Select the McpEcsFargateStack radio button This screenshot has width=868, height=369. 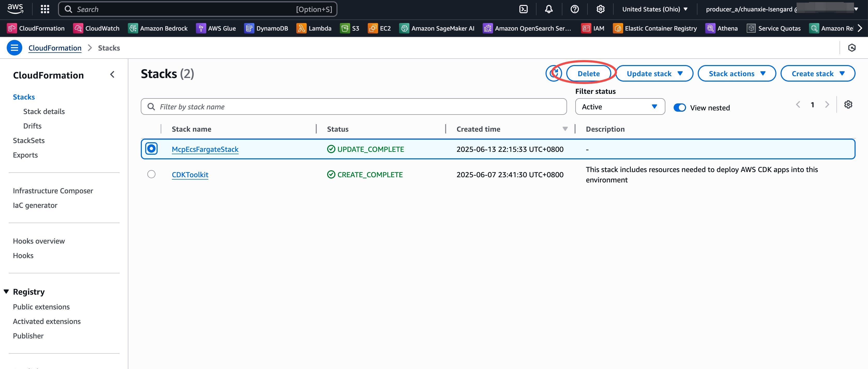click(151, 148)
